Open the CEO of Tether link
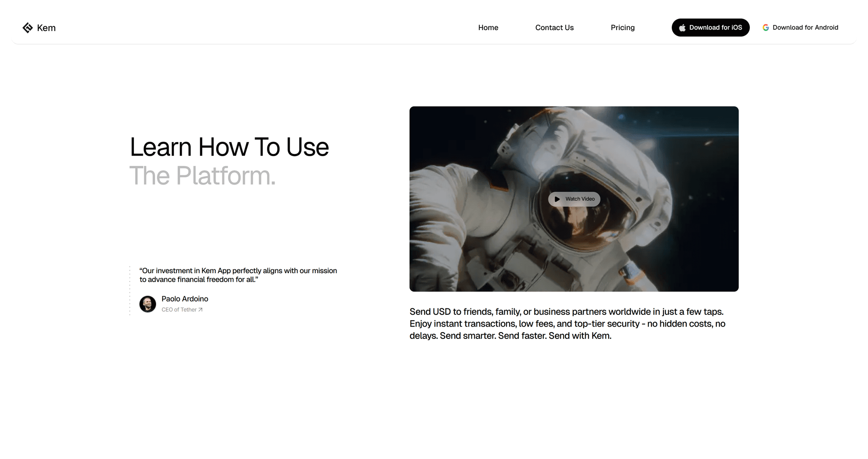Screen dimensions: 868x459 [179, 310]
